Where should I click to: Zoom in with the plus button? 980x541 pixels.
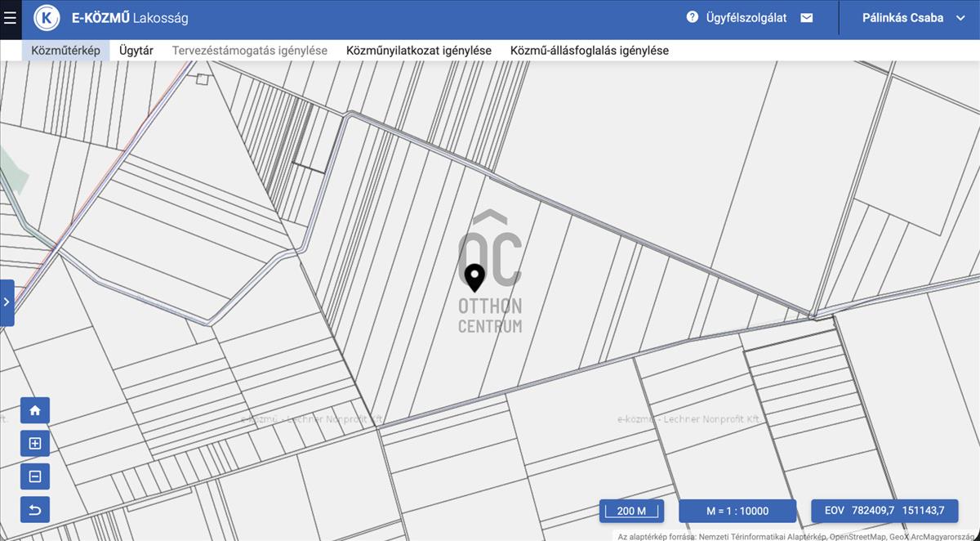pyautogui.click(x=35, y=444)
